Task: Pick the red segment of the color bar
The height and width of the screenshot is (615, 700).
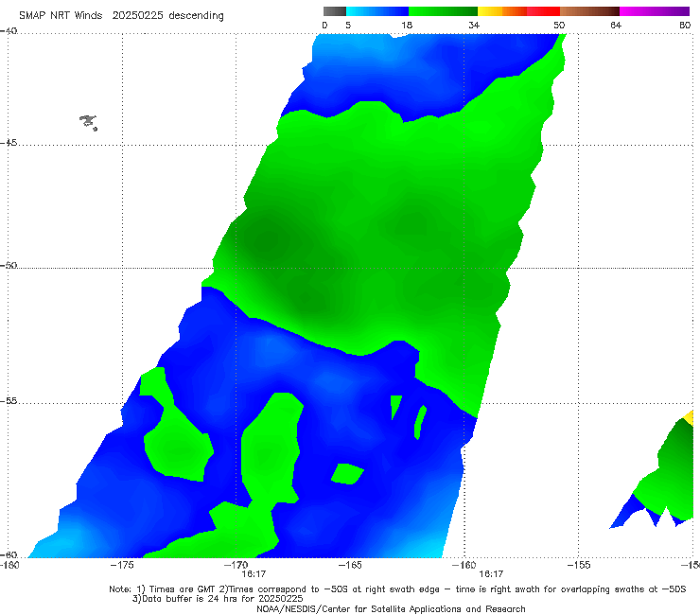Action: pyautogui.click(x=543, y=11)
